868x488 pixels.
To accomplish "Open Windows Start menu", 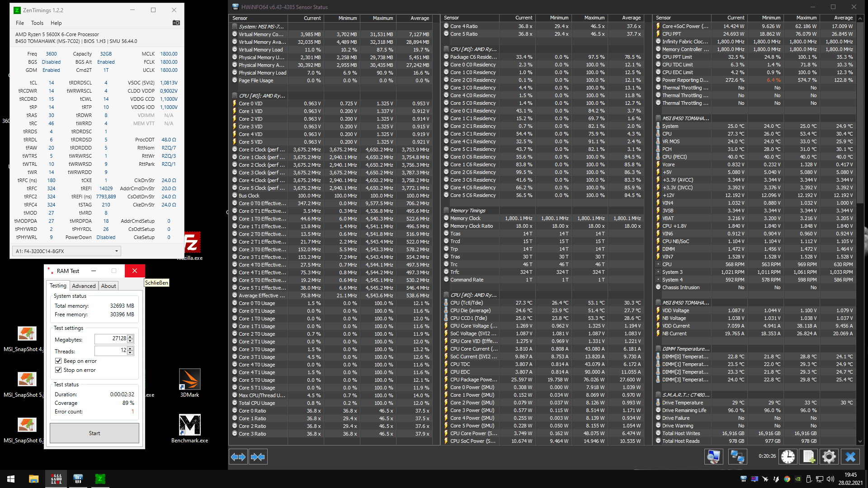I will tap(11, 479).
